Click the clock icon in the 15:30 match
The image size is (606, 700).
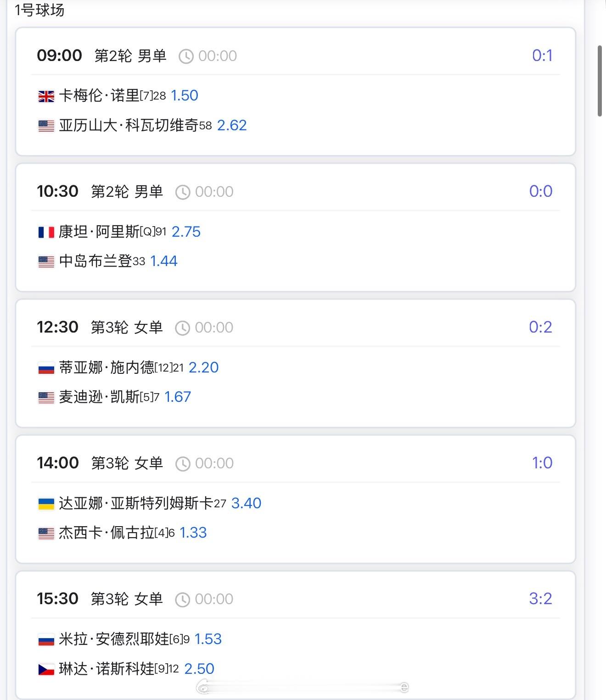click(x=183, y=600)
